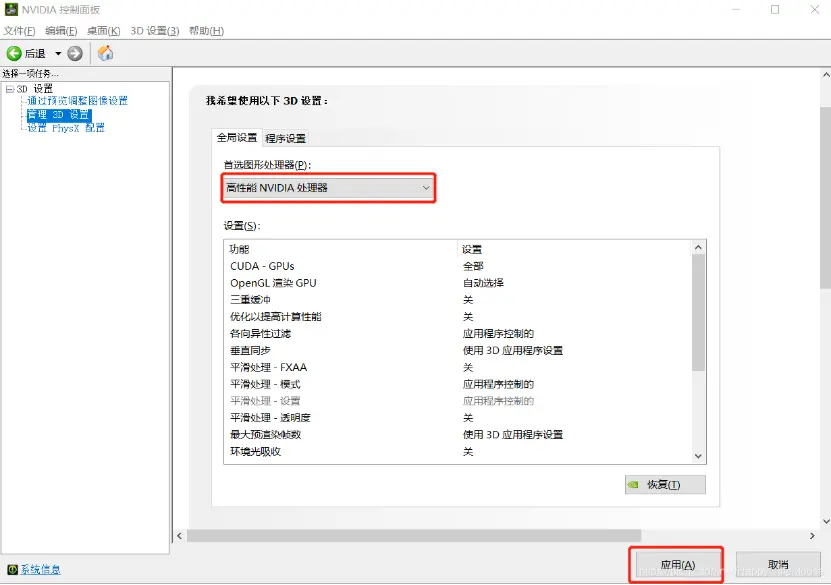Select the 全局设置 tab
Viewport: 831px width, 585px height.
pyautogui.click(x=237, y=138)
